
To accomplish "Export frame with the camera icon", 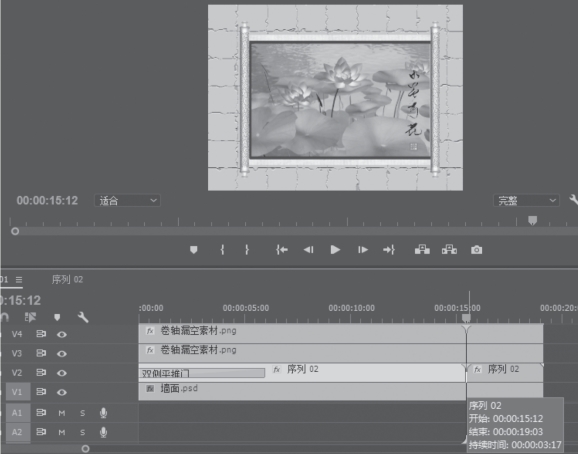I will (476, 250).
